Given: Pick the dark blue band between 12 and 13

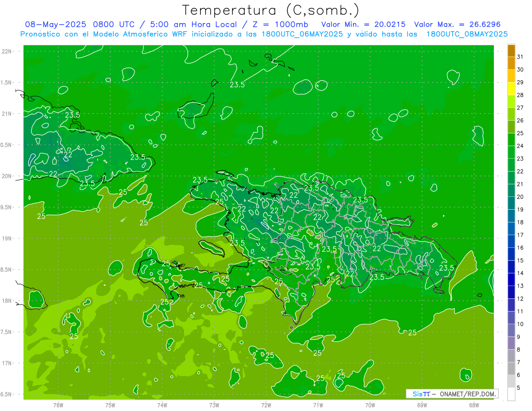Looking at the screenshot, I should click(x=511, y=292).
